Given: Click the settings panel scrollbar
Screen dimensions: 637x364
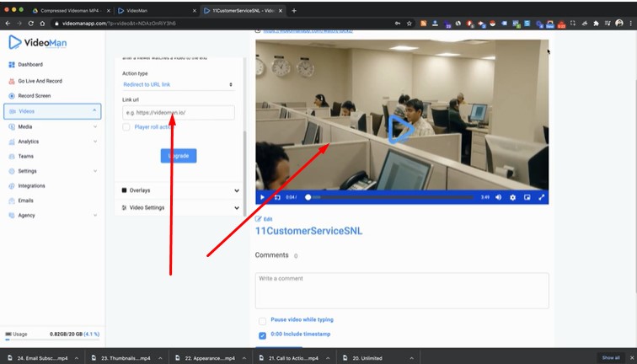Looking at the screenshot, I should tap(244, 174).
